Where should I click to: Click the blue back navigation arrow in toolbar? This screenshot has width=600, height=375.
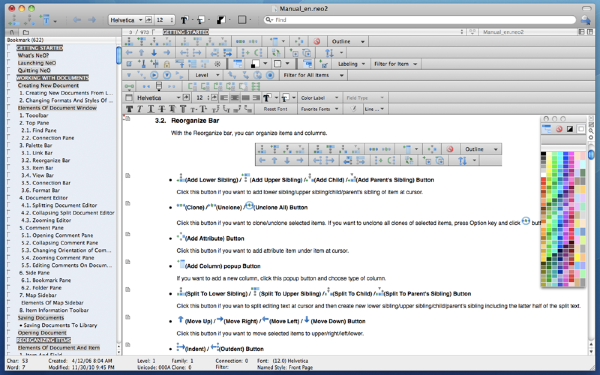coord(77,20)
